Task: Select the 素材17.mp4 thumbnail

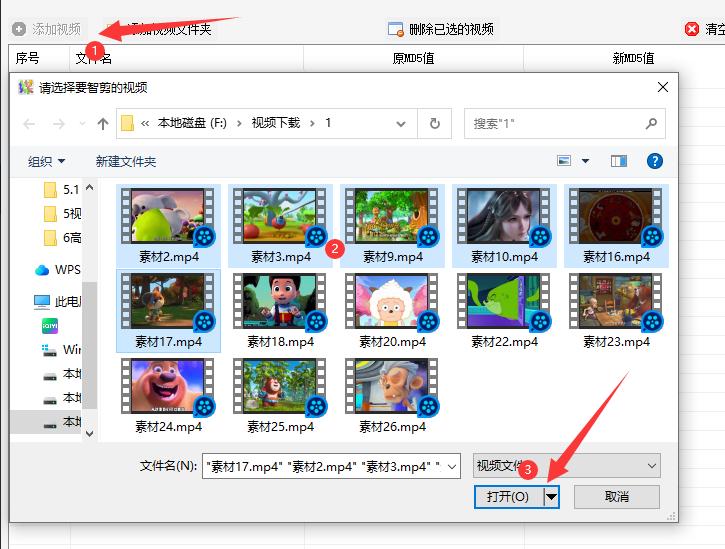Action: pos(168,311)
